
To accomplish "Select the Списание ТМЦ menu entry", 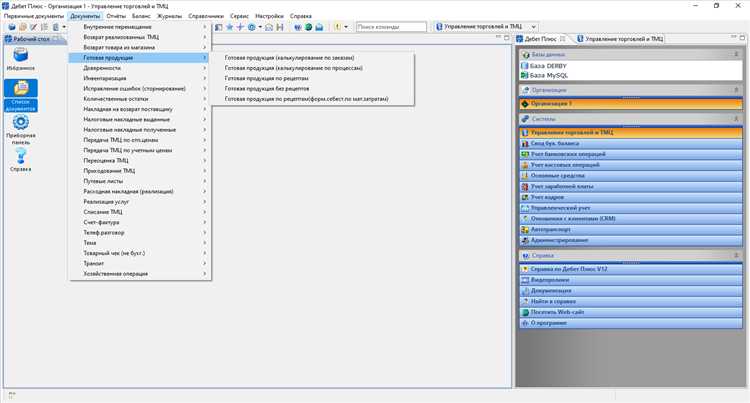I will 140,212.
